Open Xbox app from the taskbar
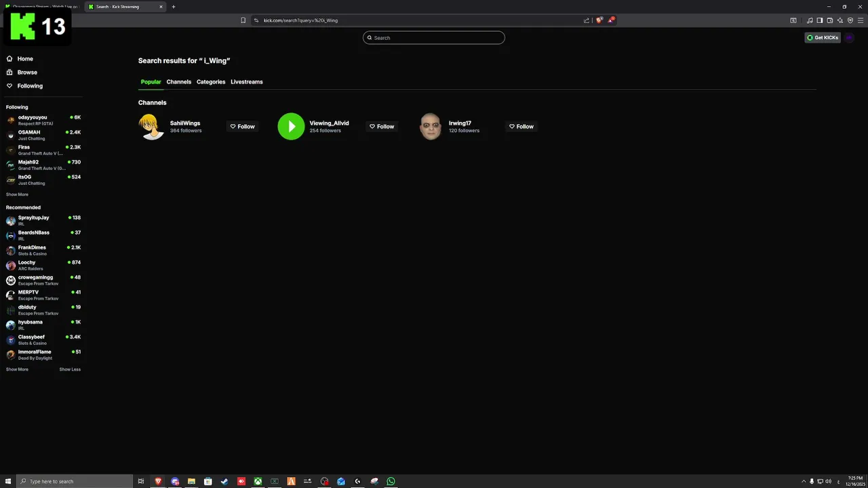 point(258,481)
